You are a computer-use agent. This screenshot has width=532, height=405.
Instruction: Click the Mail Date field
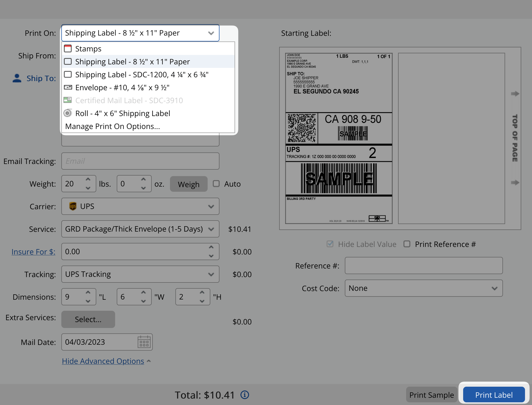click(107, 342)
